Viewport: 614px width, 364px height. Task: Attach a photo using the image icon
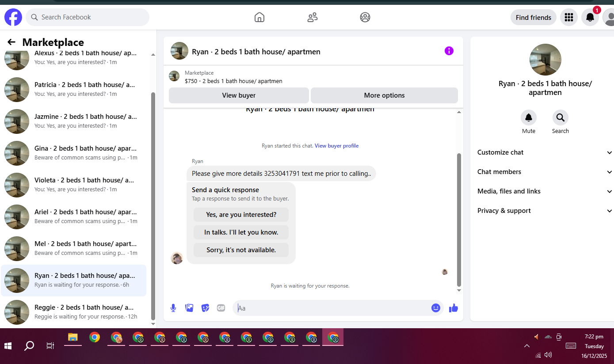pyautogui.click(x=189, y=308)
